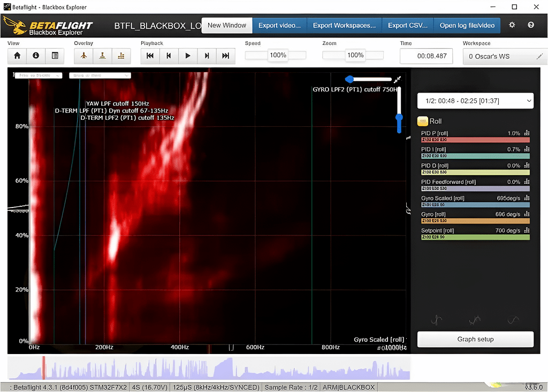Image resolution: width=548 pixels, height=392 pixels.
Task: Click the Zoom 100% slider
Action: [x=353, y=55]
